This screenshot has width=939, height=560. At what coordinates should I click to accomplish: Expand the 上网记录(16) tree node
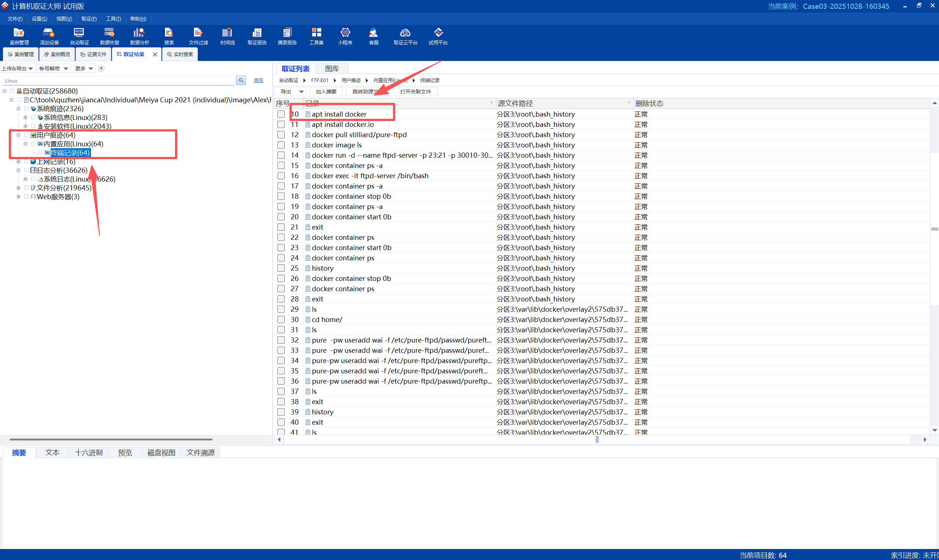(x=18, y=161)
